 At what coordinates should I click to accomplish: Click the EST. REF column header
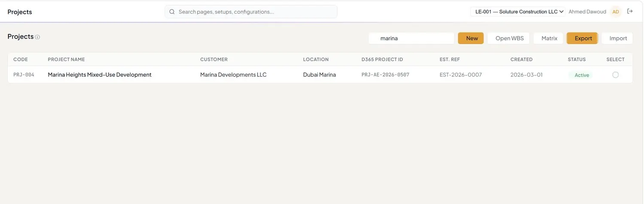(x=450, y=60)
